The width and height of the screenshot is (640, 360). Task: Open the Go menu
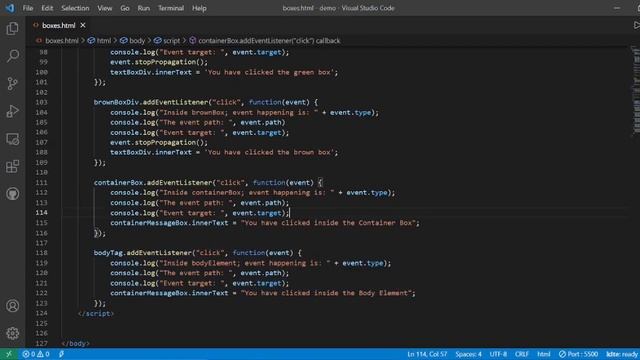[125, 8]
